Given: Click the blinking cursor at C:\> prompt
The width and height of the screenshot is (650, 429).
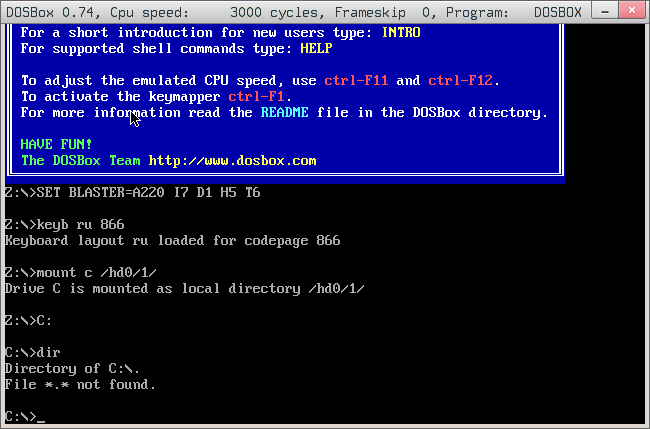Looking at the screenshot, I should coord(41,418).
